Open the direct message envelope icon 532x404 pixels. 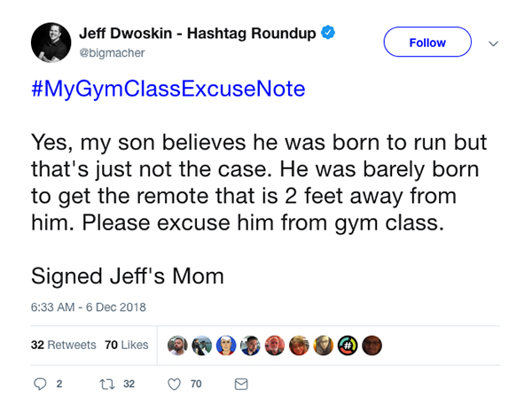coord(240,385)
